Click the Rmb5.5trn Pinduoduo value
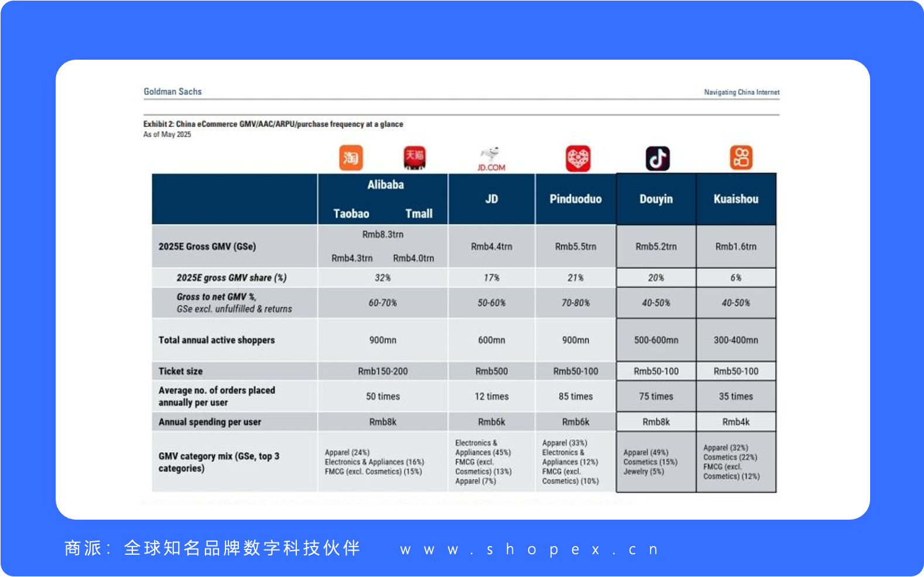The width and height of the screenshot is (924, 577). point(576,246)
